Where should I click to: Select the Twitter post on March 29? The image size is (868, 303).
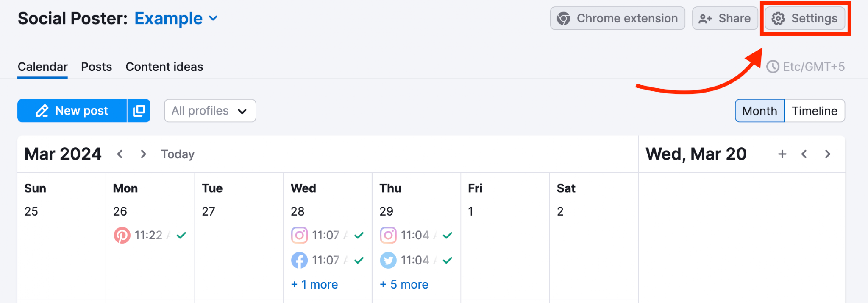[x=388, y=260]
